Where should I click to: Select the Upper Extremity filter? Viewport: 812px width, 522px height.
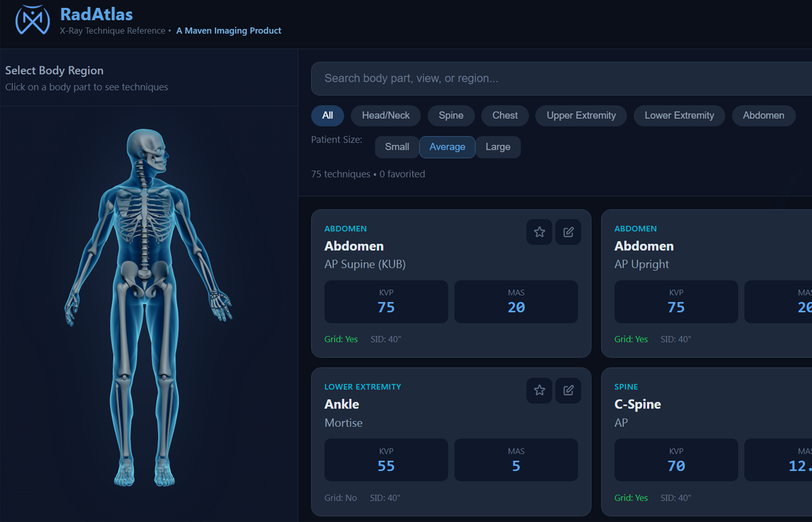[581, 115]
